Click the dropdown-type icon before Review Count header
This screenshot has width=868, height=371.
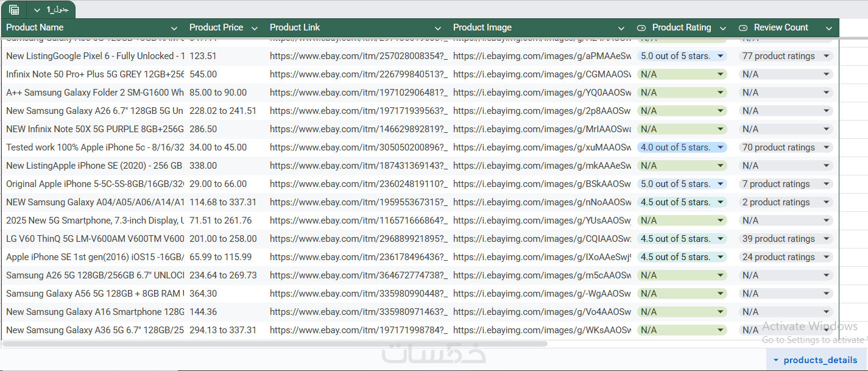coord(743,27)
